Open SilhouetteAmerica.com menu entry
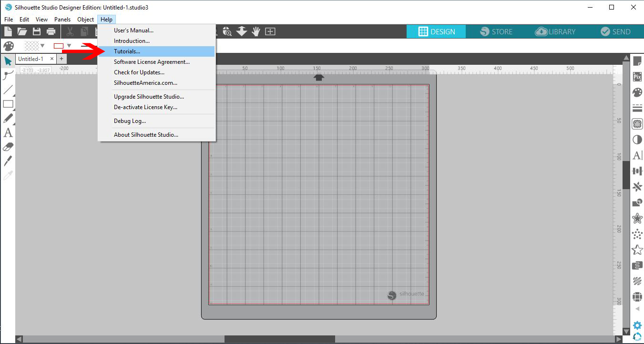The height and width of the screenshot is (344, 644). 157,83
